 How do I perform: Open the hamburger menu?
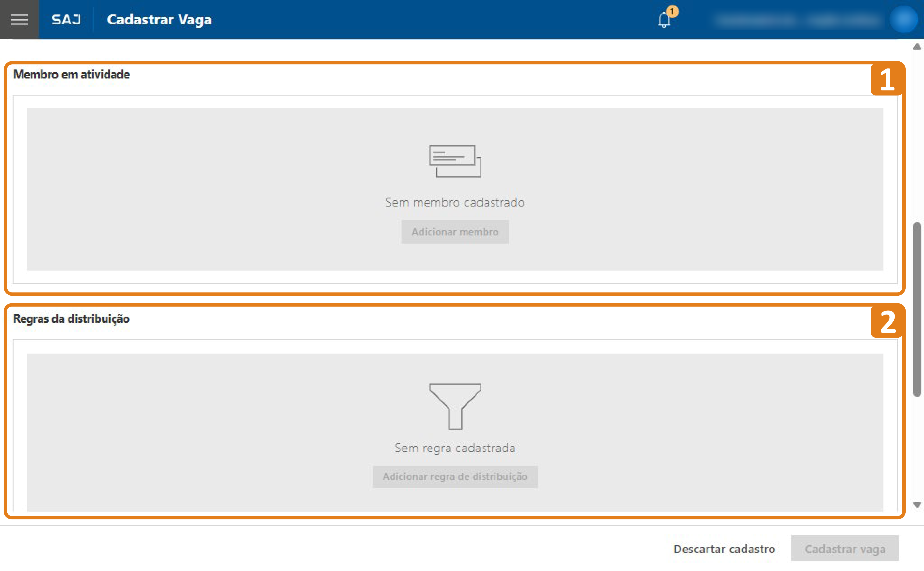point(19,19)
